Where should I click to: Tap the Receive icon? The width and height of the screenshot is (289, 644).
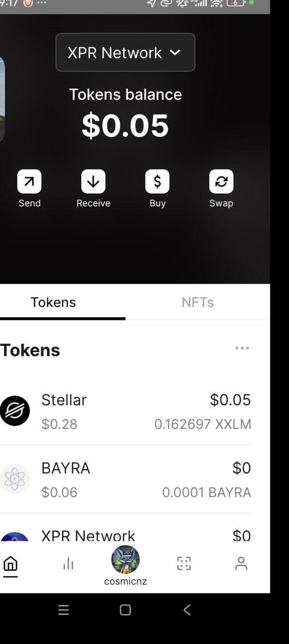[93, 181]
